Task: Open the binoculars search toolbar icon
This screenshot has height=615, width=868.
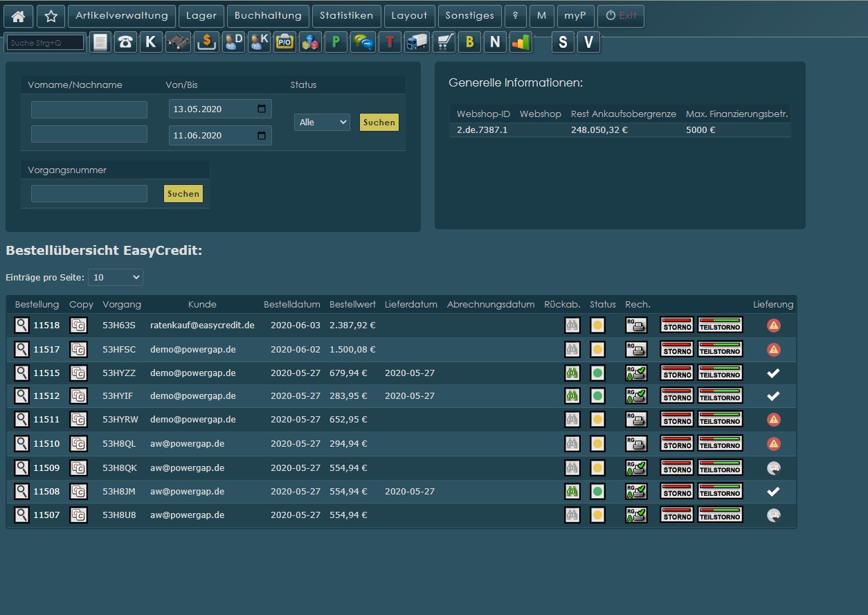Action: tap(178, 42)
